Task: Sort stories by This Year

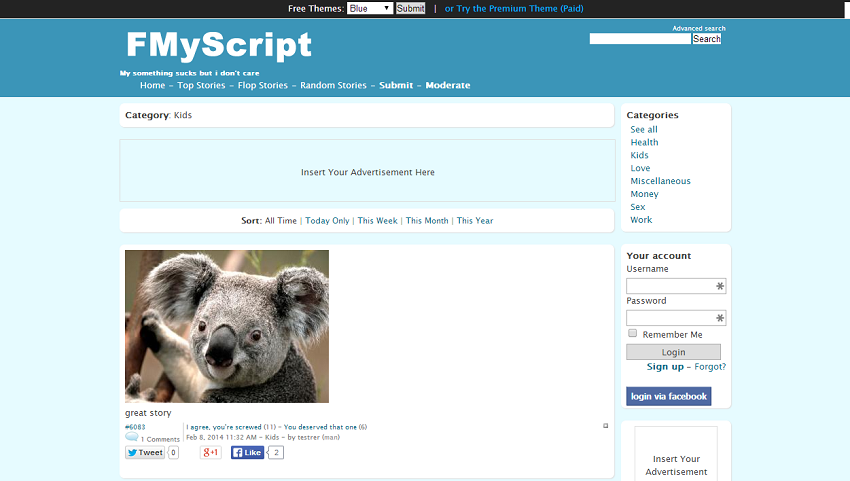Action: click(475, 221)
